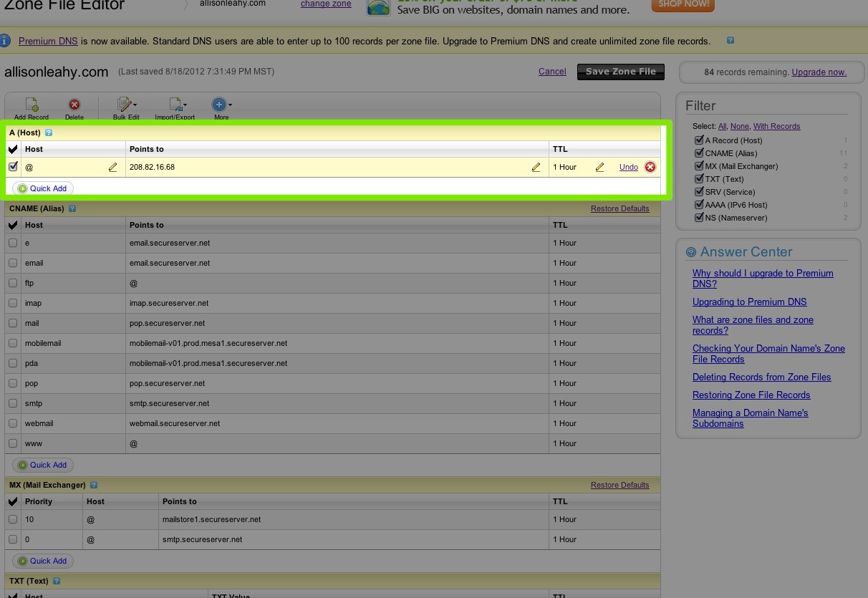Edit the A record TTL pencil icon
The image size is (868, 598).
pyautogui.click(x=599, y=167)
